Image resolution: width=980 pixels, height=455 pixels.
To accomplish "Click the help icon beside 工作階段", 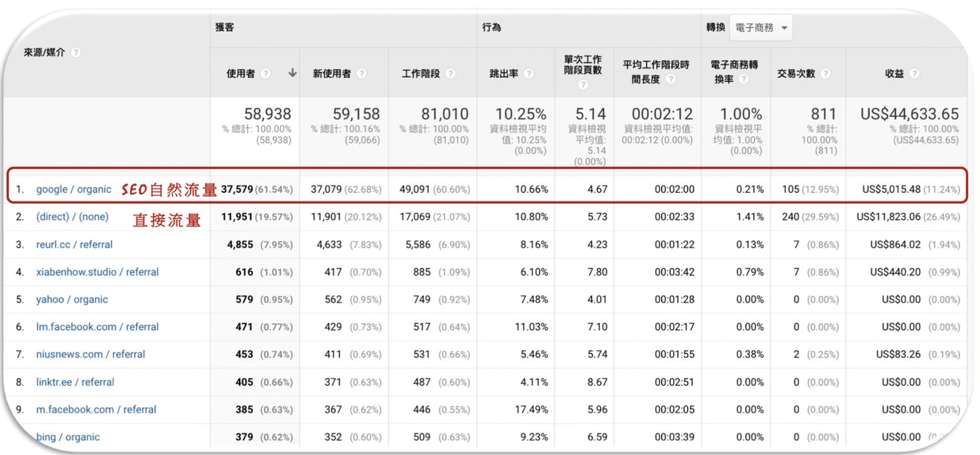I will click(x=451, y=73).
